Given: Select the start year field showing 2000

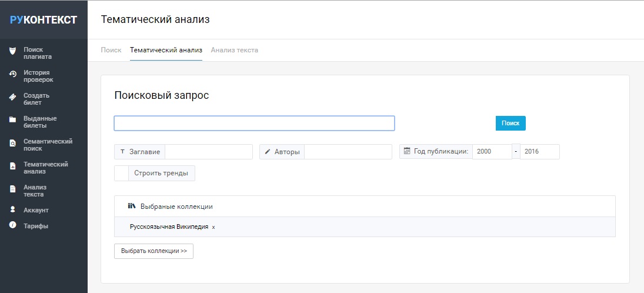Looking at the screenshot, I should coord(492,152).
